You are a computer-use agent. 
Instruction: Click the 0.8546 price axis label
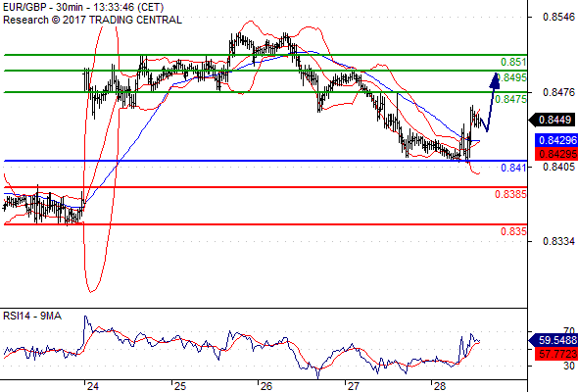[558, 17]
